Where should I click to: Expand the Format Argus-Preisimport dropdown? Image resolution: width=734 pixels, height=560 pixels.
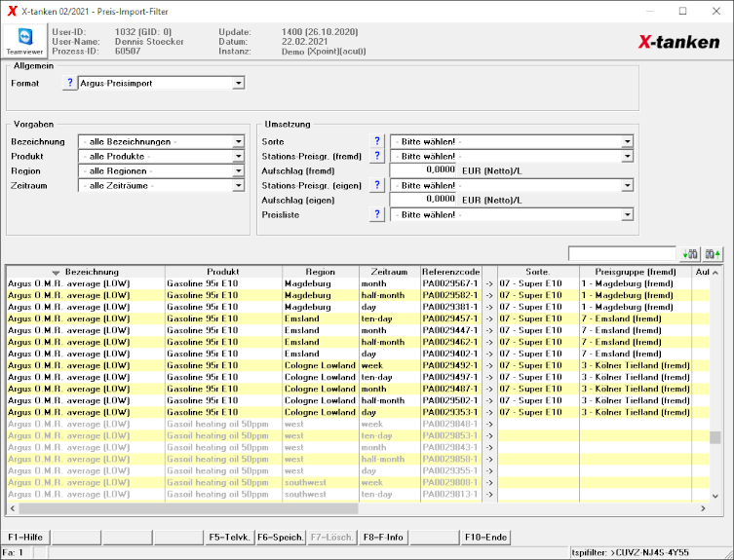[238, 84]
